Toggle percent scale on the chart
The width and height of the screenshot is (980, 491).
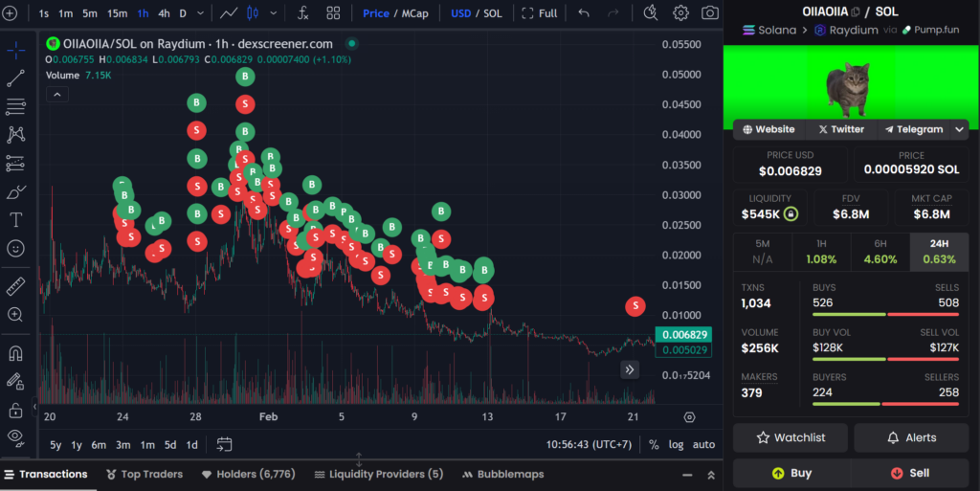(x=654, y=445)
